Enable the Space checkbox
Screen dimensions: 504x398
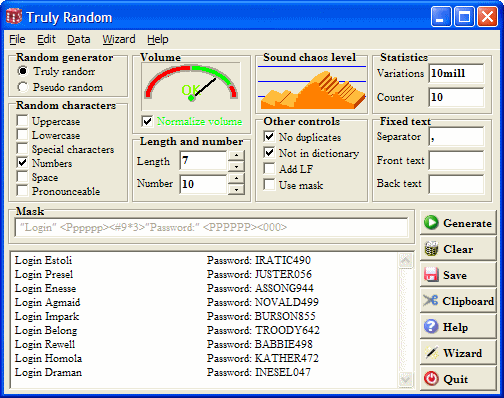coord(22,177)
